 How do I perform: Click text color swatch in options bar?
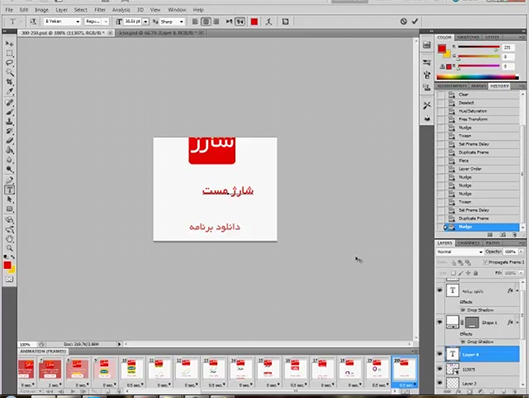tap(254, 22)
